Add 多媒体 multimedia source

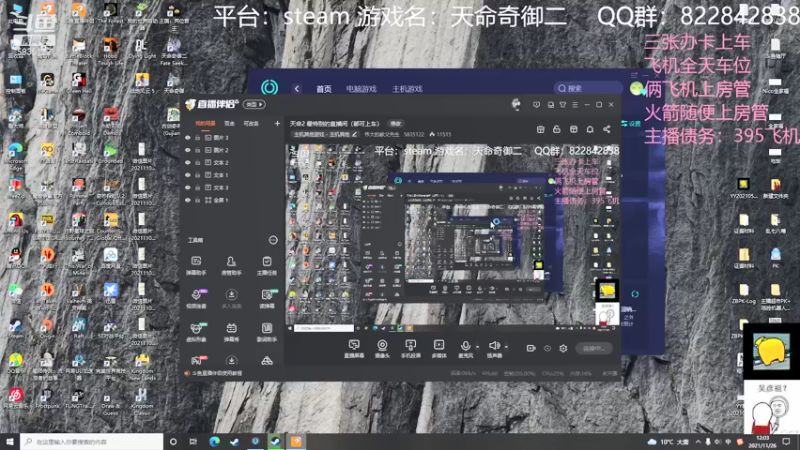439,348
